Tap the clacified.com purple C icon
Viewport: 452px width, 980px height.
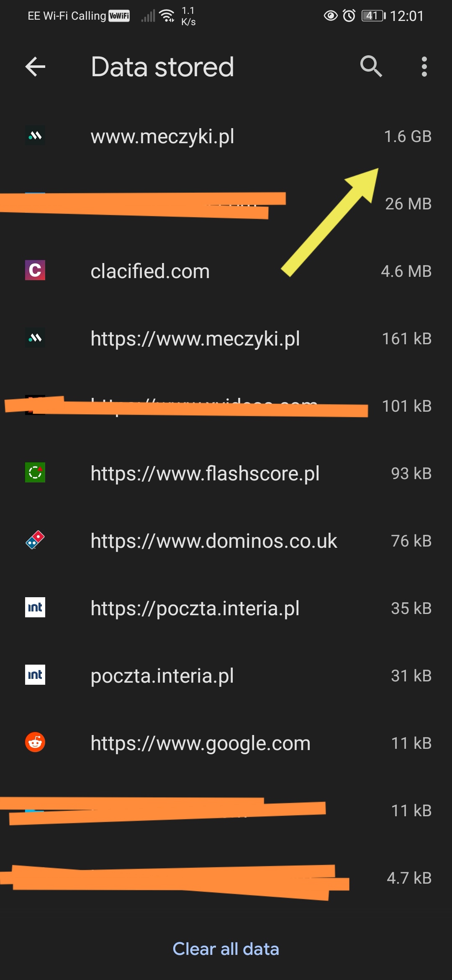coord(35,271)
